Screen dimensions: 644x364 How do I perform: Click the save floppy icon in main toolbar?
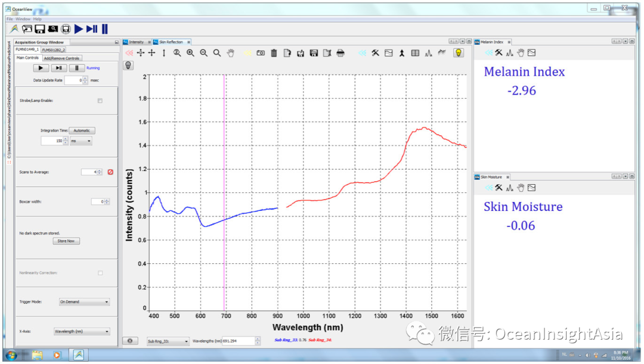click(40, 29)
